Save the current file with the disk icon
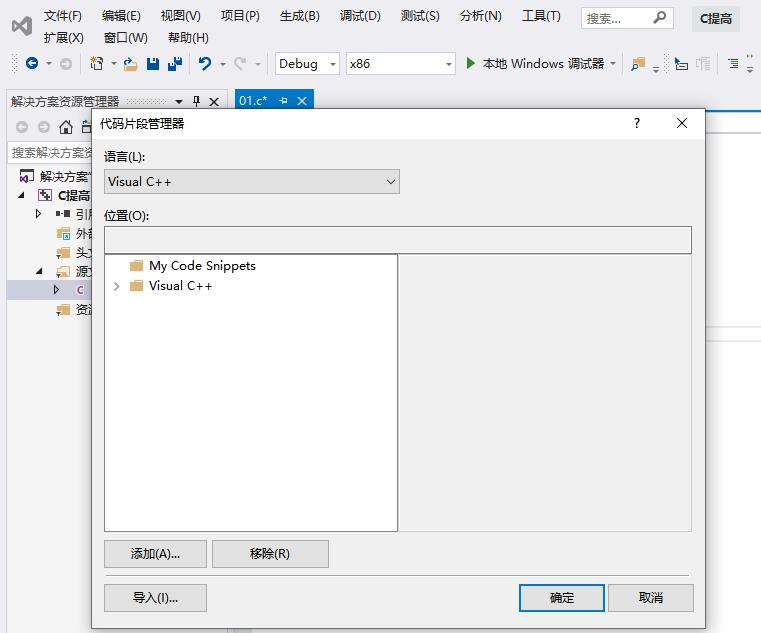The width and height of the screenshot is (761, 633). [x=153, y=64]
